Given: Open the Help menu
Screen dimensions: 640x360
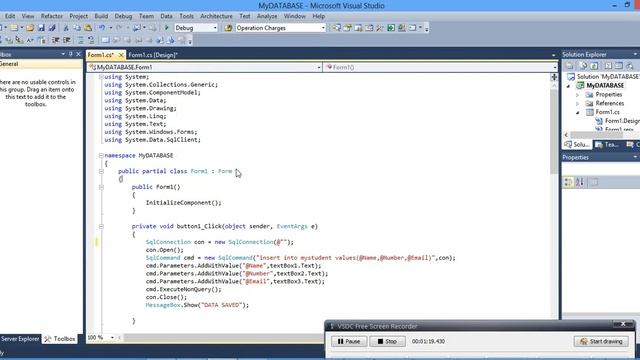Looking at the screenshot, I should [x=319, y=16].
